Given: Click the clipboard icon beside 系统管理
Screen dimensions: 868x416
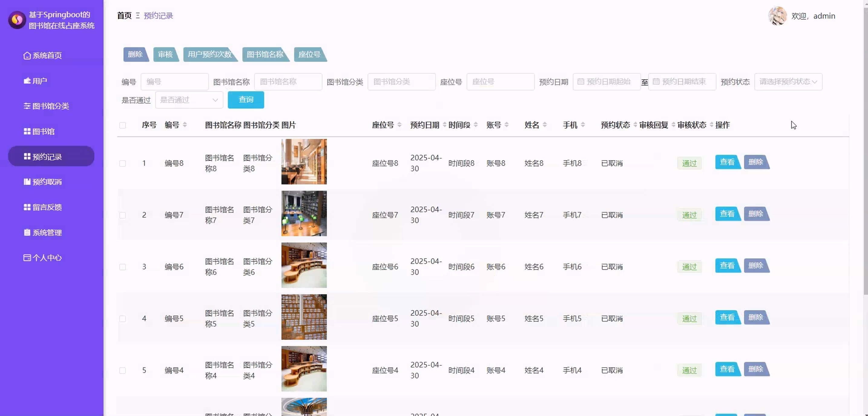Looking at the screenshot, I should [27, 232].
